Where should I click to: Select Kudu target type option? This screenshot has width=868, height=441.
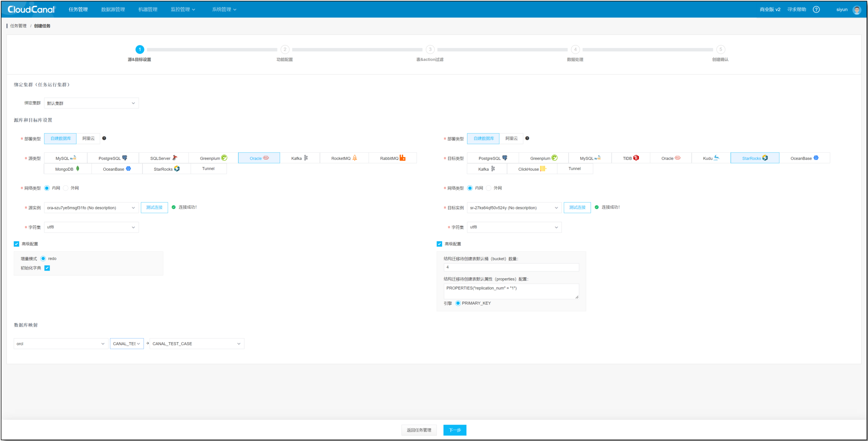711,158
